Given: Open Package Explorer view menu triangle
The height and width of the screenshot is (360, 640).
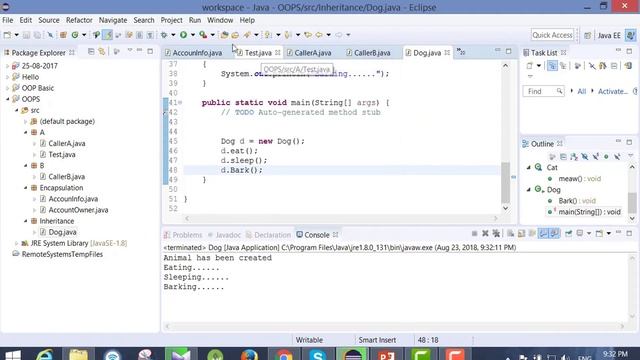Looking at the screenshot, I should tap(130, 51).
